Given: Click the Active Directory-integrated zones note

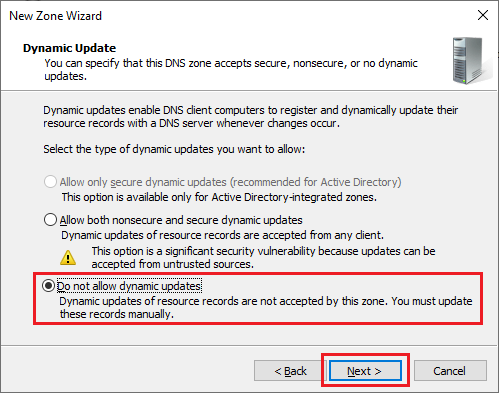Looking at the screenshot, I should [x=219, y=197].
